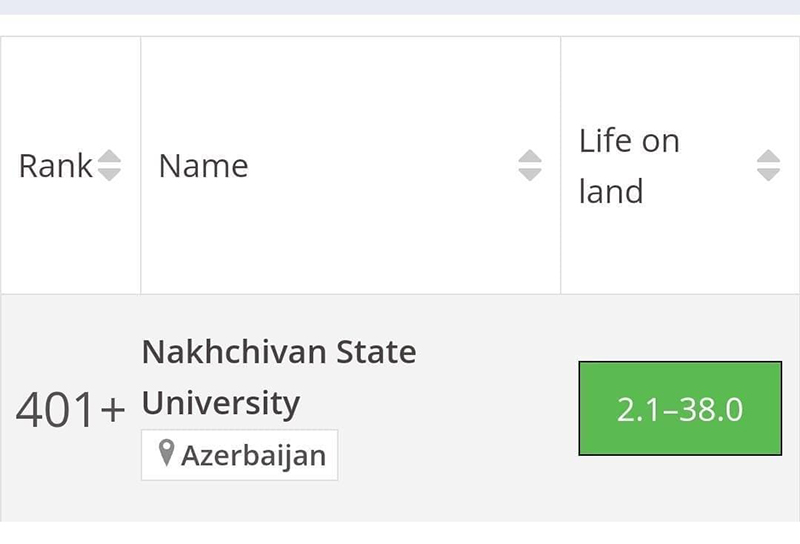Click the up arrow in Name sorter
The height and width of the screenshot is (544, 800).
(x=530, y=157)
